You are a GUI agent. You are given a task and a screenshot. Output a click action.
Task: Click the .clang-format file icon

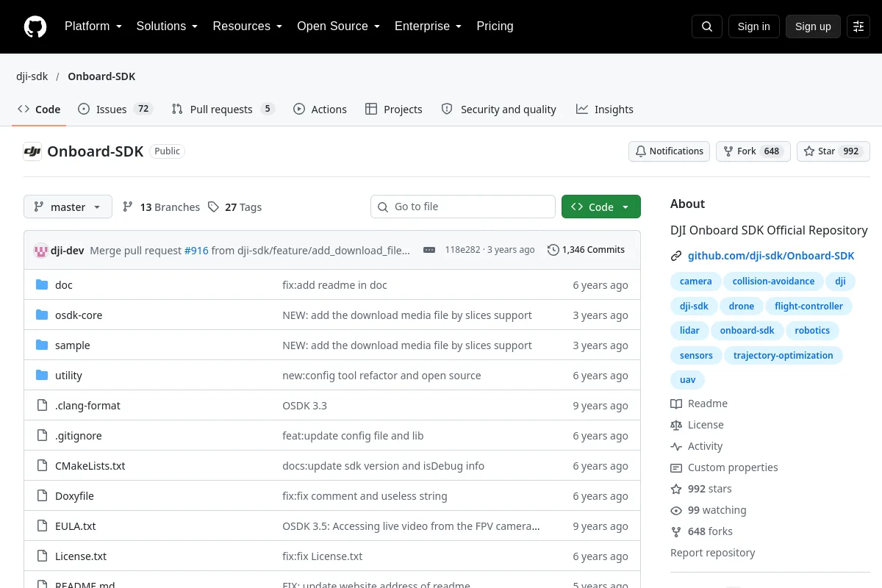[x=42, y=406]
